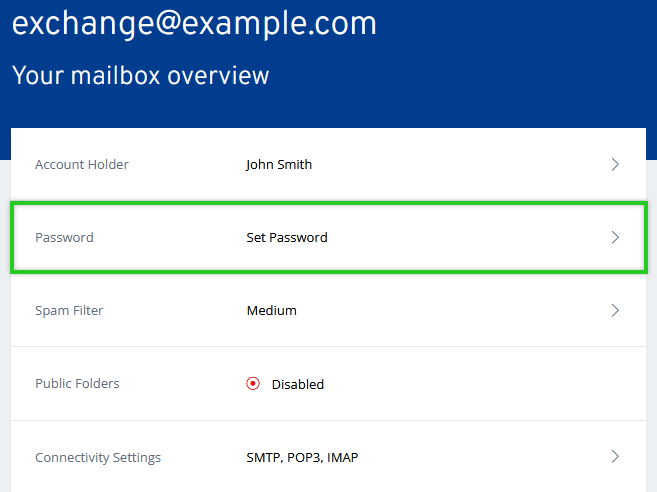Click the Disabled text for Public Folders
The height and width of the screenshot is (492, 657).
(298, 384)
